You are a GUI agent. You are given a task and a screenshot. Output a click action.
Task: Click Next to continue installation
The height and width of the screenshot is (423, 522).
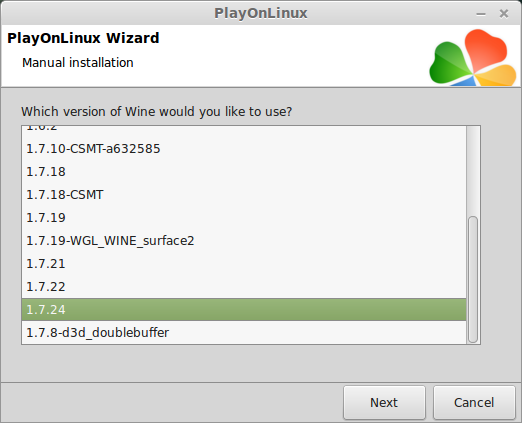[x=384, y=402]
